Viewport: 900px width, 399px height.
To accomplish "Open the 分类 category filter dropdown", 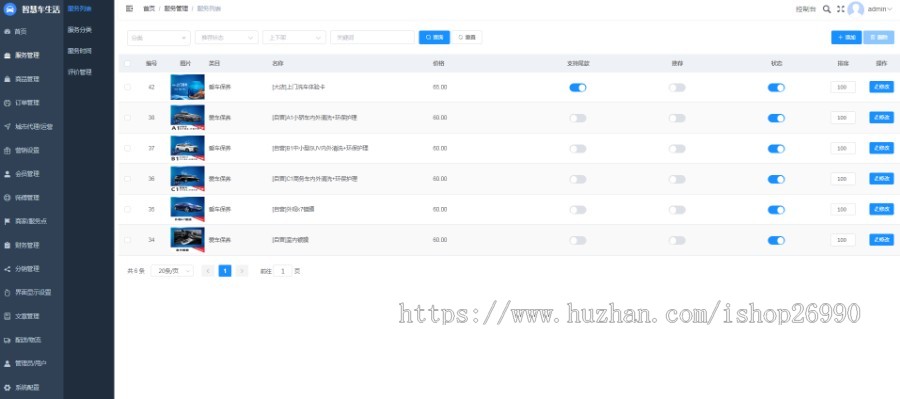I will pos(158,37).
